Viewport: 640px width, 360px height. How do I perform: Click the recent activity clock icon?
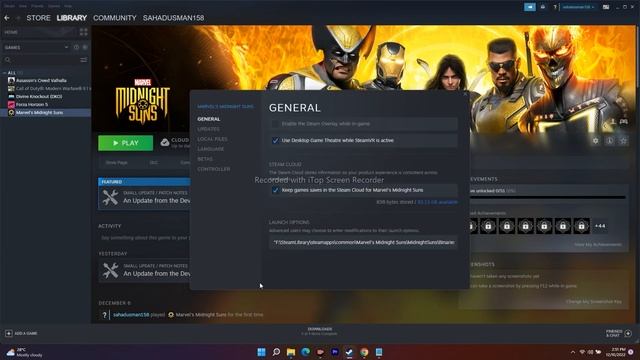pos(76,47)
